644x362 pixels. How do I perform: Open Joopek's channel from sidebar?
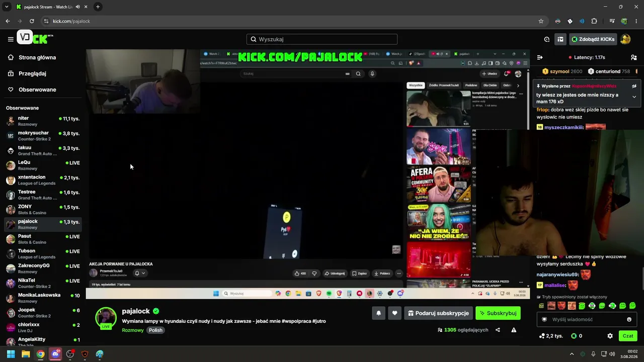43,313
